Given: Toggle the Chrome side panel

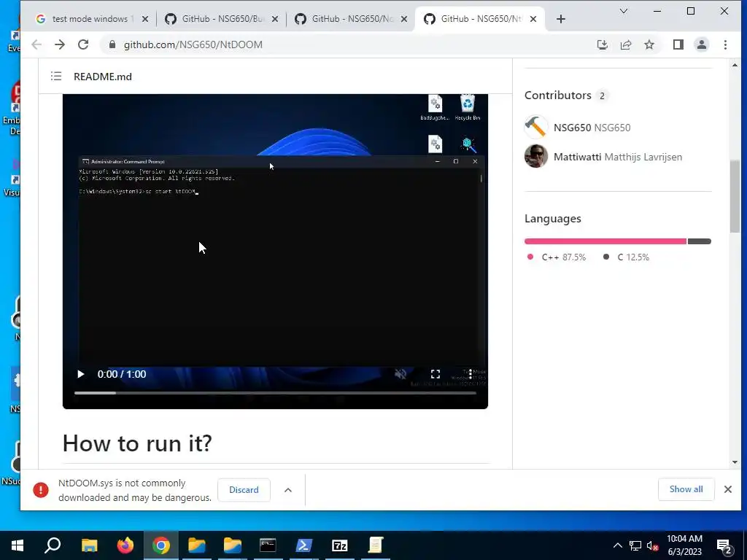Looking at the screenshot, I should coord(678,44).
